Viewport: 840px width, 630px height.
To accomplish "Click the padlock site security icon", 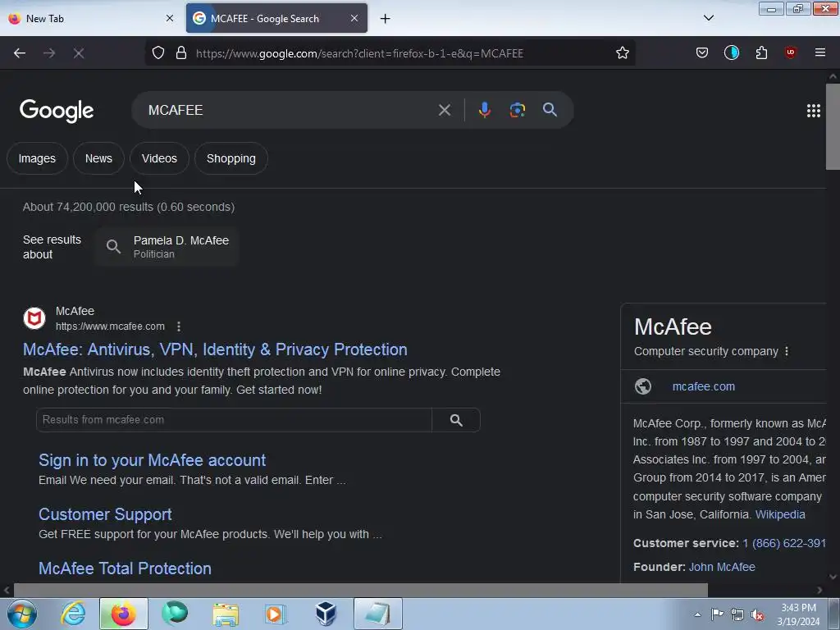I will click(x=181, y=53).
